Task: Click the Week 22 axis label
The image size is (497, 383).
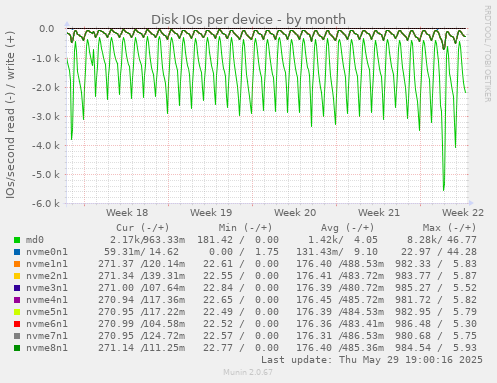Action: coord(463,213)
